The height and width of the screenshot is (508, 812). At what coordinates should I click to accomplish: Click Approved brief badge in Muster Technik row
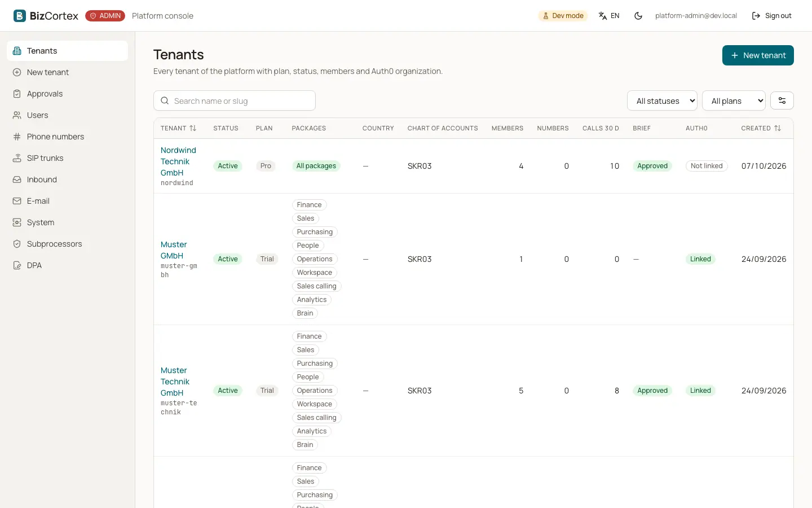652,391
